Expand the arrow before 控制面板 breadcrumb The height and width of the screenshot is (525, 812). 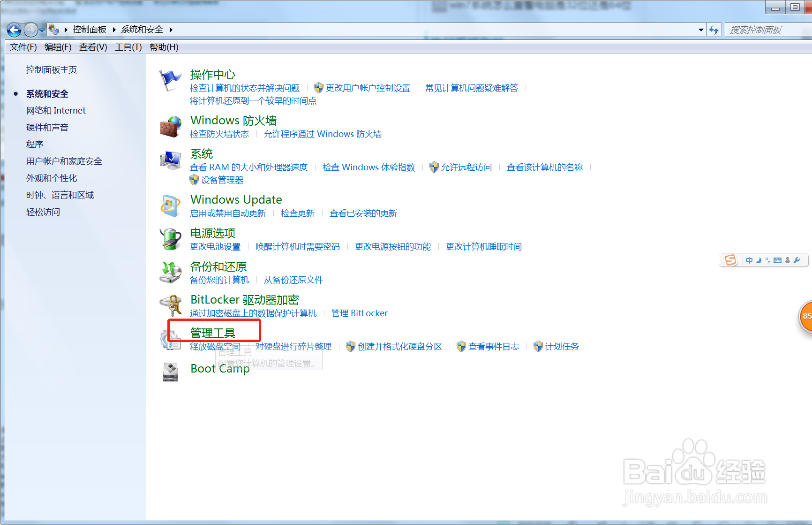[x=66, y=30]
